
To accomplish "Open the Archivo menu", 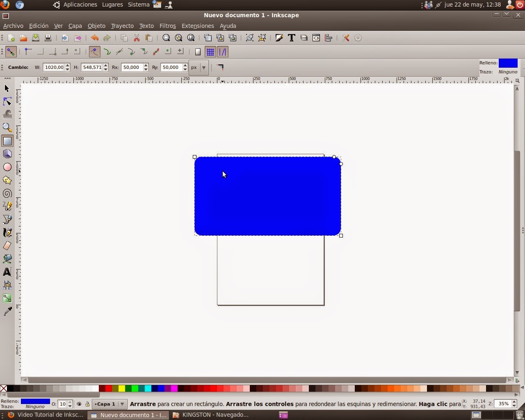I will (x=13, y=26).
